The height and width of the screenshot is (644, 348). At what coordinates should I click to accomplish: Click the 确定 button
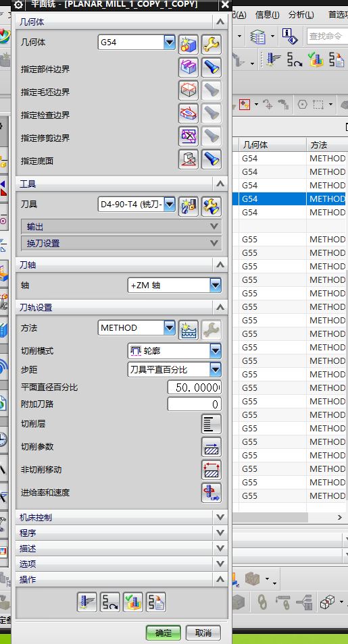[x=164, y=633]
